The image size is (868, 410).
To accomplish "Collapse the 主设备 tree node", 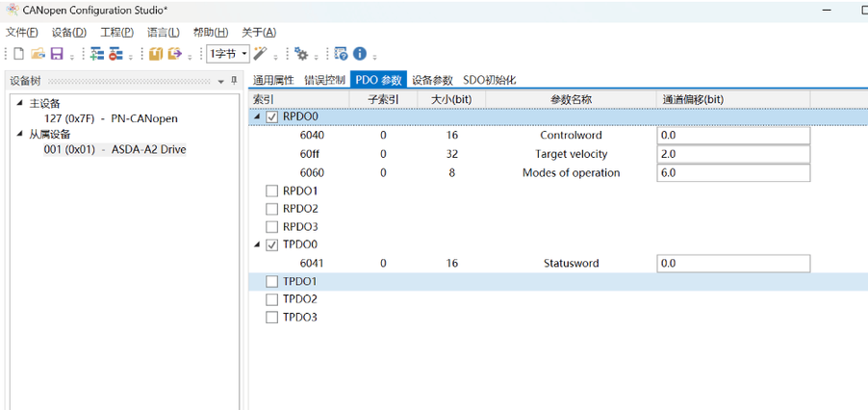I will (x=20, y=103).
